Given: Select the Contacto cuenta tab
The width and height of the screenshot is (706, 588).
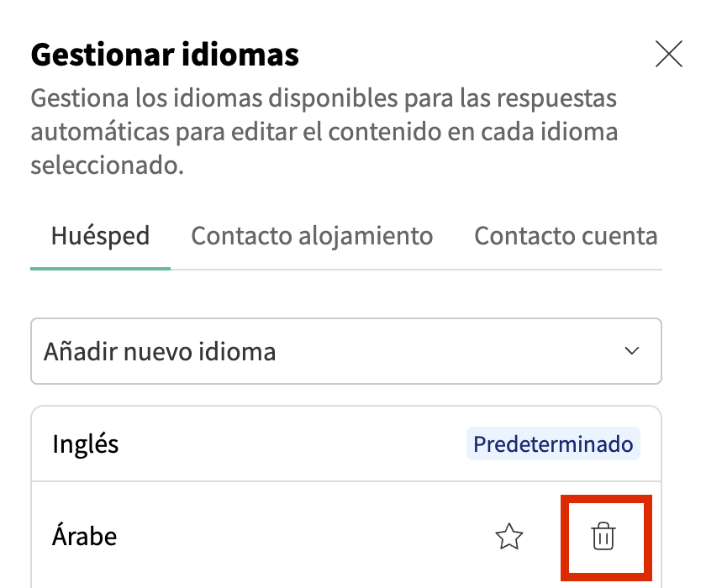Looking at the screenshot, I should [566, 235].
